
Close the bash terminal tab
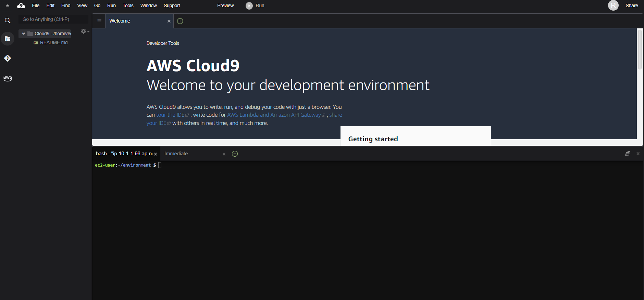pyautogui.click(x=156, y=154)
